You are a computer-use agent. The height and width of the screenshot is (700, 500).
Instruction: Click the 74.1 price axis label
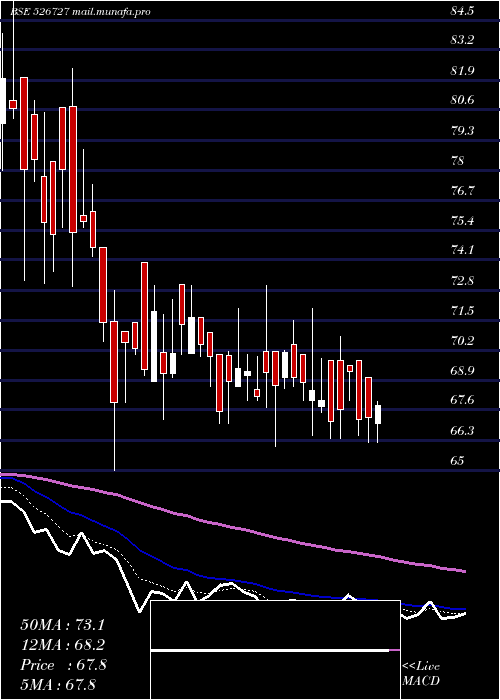pos(462,250)
